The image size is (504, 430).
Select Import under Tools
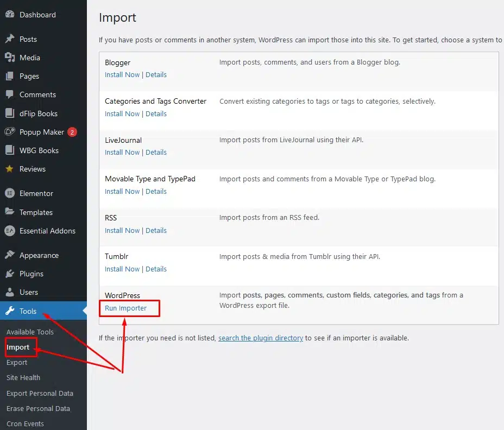pos(18,347)
